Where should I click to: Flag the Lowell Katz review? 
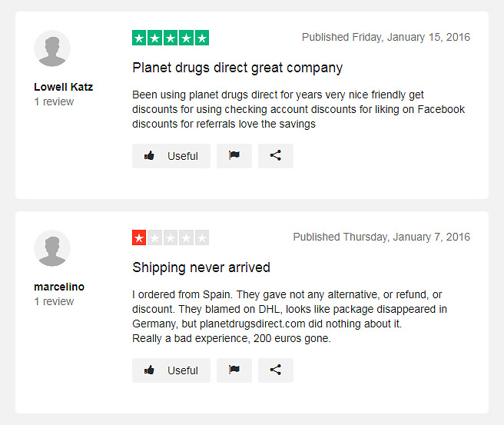click(x=234, y=156)
